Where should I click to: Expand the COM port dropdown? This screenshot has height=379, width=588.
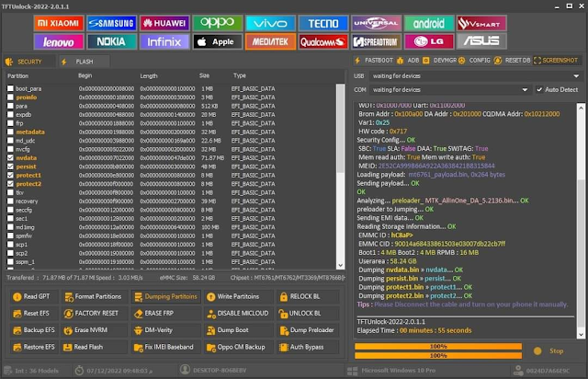(525, 90)
